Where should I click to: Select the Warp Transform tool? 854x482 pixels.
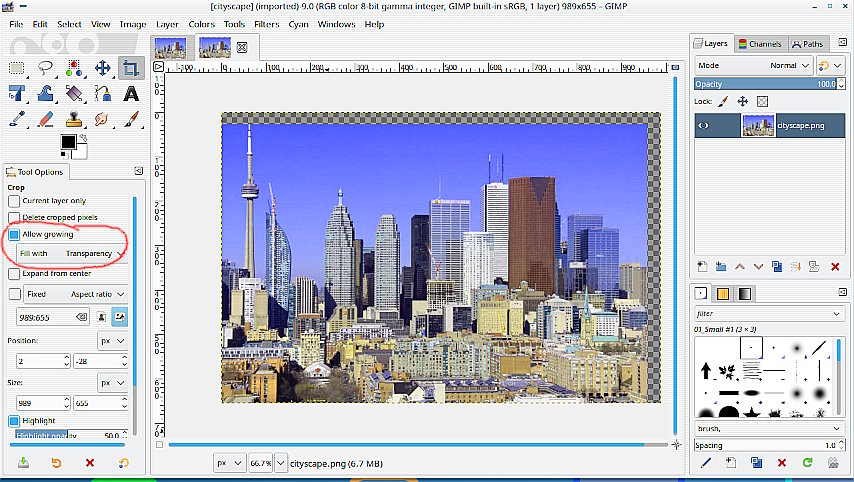tap(45, 94)
